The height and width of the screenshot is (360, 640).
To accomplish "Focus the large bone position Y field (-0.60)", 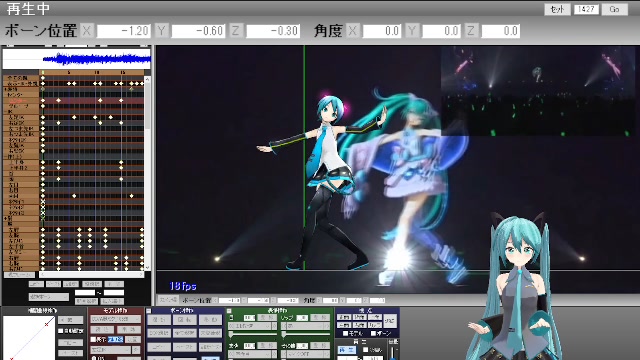I will 198,31.
